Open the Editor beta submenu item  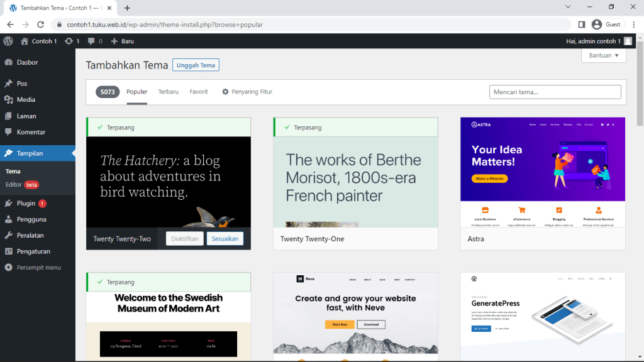(x=22, y=185)
